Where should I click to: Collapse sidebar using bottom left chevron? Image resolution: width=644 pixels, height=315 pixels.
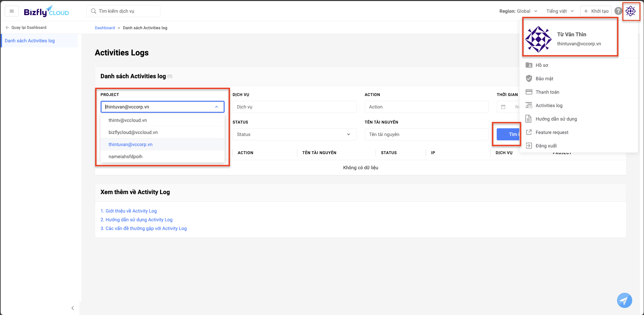pos(73,308)
